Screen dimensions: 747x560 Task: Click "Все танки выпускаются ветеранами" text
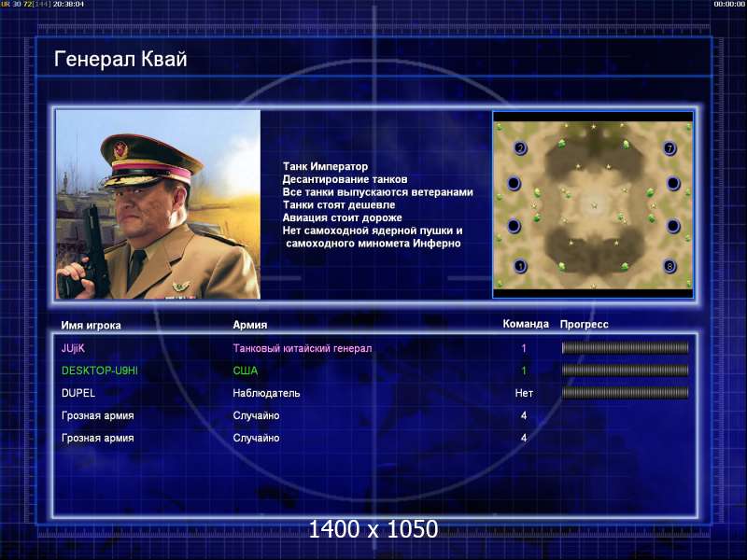click(x=378, y=192)
